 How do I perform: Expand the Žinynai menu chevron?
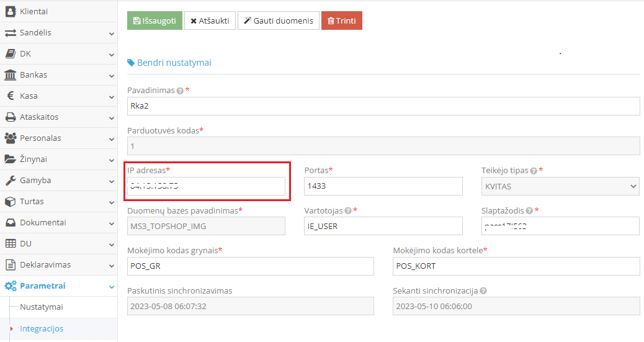pyautogui.click(x=111, y=160)
